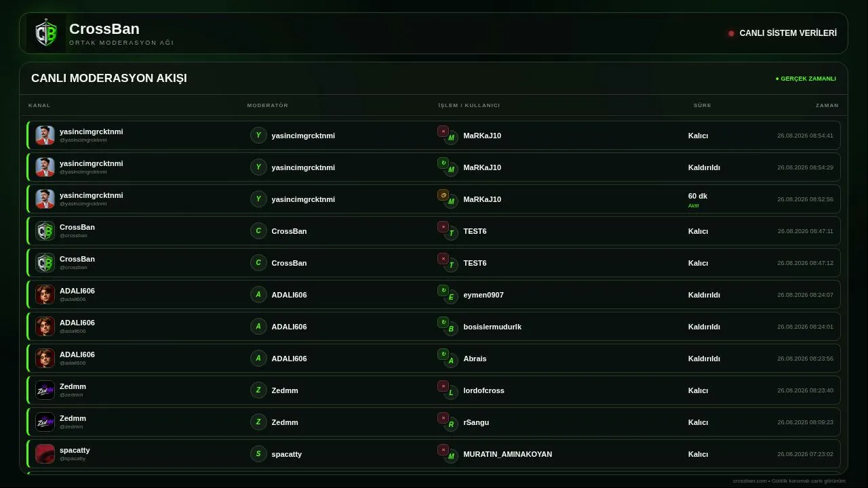Click the SÜRE column header
This screenshot has width=868, height=488.
(x=703, y=105)
